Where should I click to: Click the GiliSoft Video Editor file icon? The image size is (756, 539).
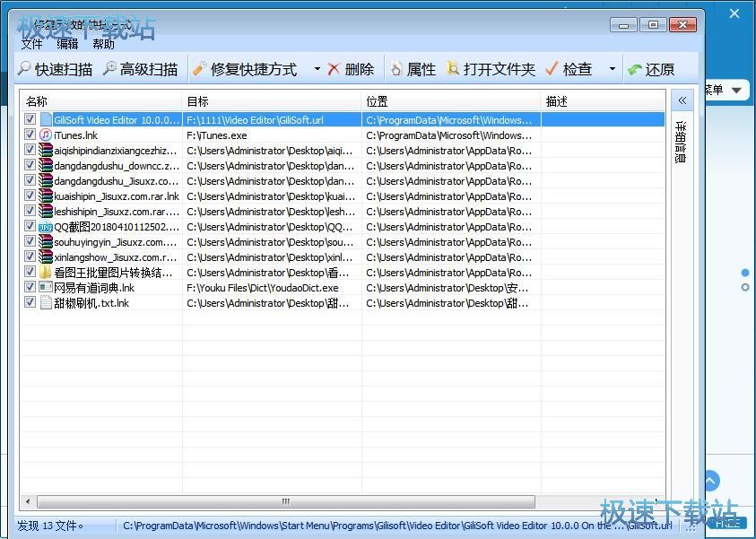pos(46,119)
